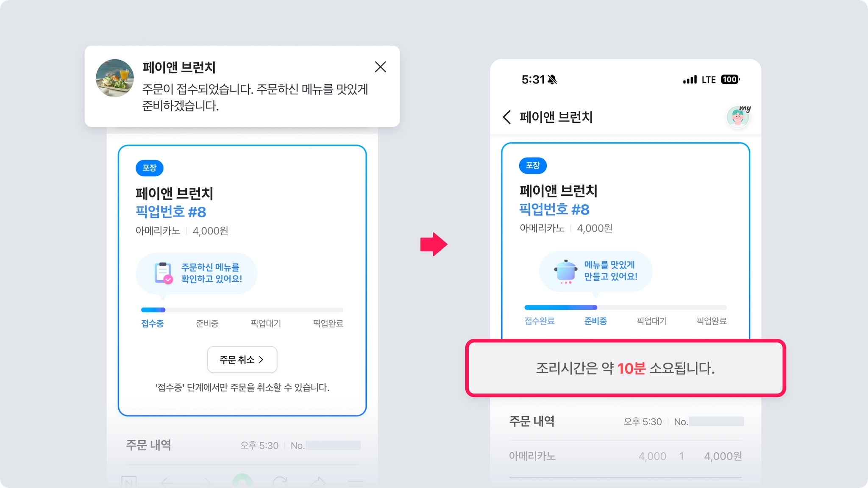This screenshot has height=488, width=868.
Task: Tap the 포장 badge on right card
Action: click(533, 165)
